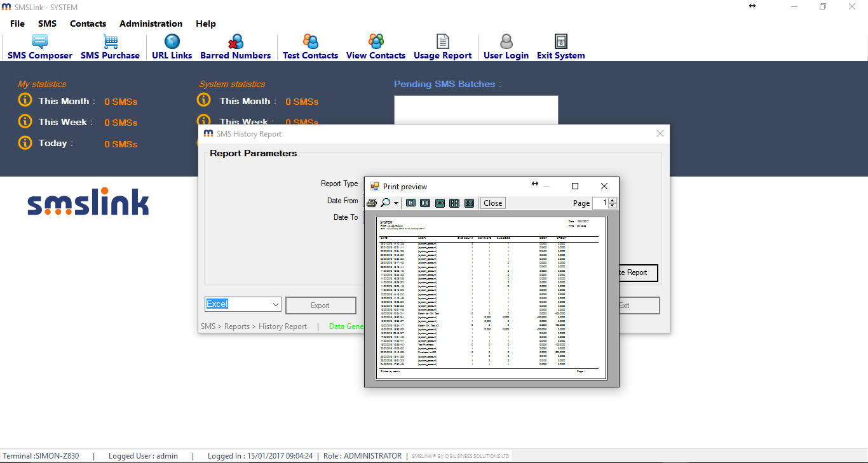Click the Print preview window title icon

[375, 186]
